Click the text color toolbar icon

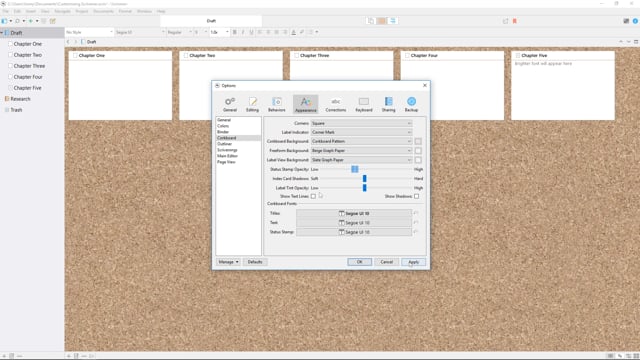point(293,32)
